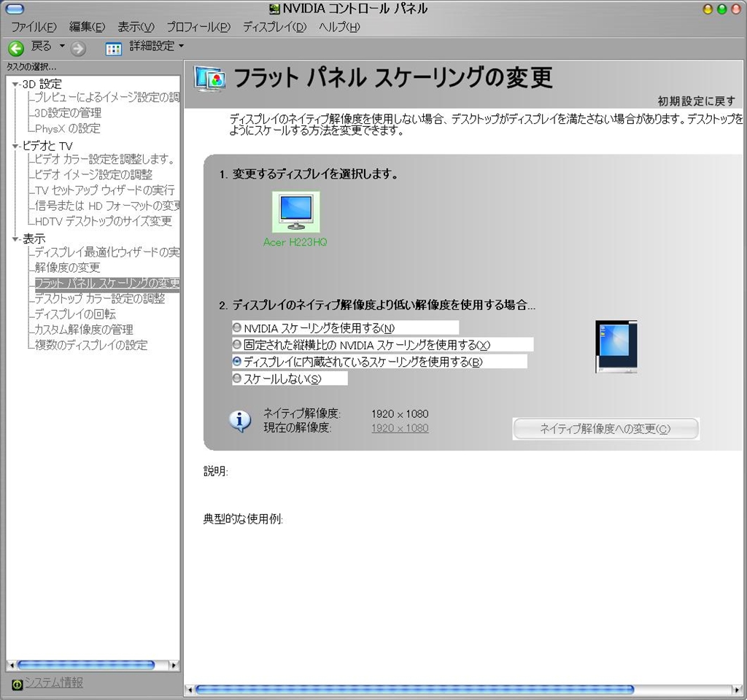
Task: Open the ディスプレイ(D) menu
Action: click(275, 27)
